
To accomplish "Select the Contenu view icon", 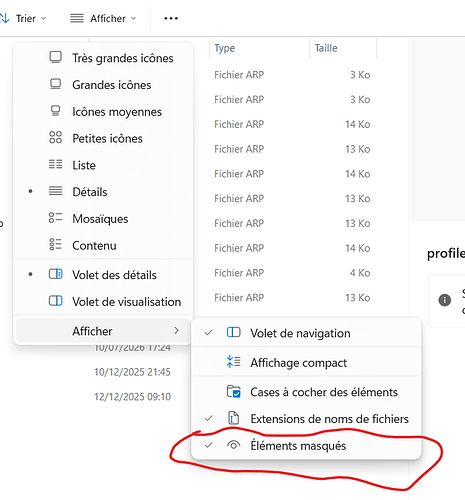I will [56, 244].
